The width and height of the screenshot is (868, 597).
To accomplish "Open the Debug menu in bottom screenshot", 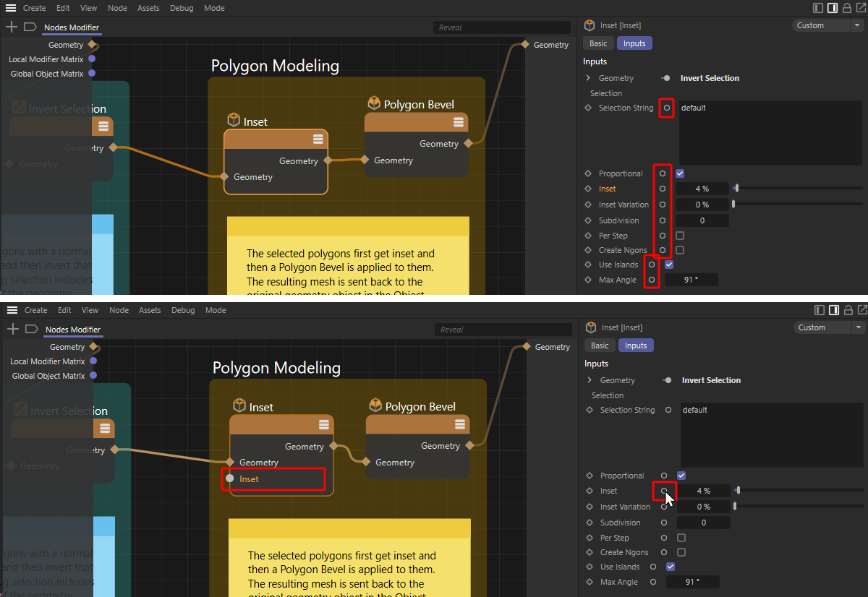I will pos(183,310).
